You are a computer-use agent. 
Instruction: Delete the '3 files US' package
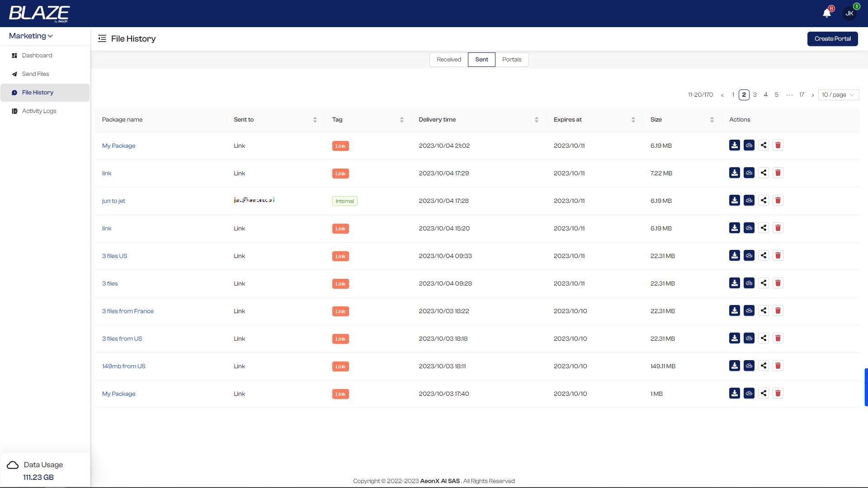pyautogui.click(x=778, y=255)
